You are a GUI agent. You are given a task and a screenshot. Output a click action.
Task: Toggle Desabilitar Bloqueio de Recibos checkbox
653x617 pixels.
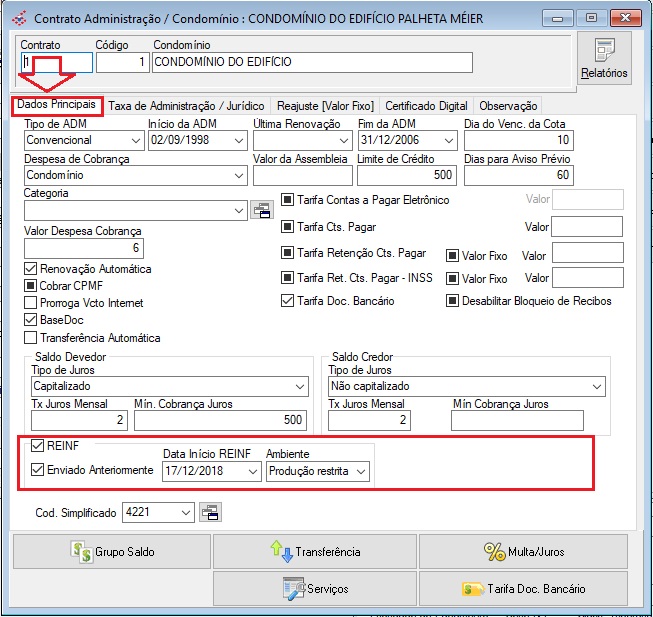(452, 301)
